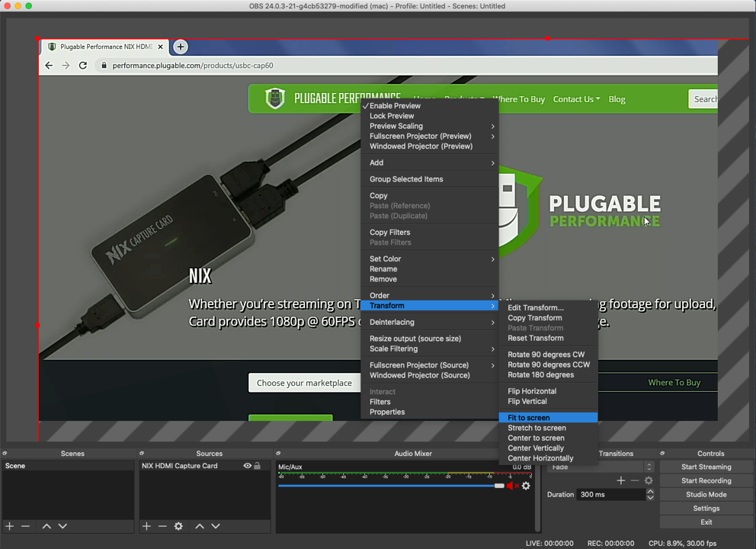Choose Rename from the context menu
The image size is (756, 549).
click(x=383, y=268)
